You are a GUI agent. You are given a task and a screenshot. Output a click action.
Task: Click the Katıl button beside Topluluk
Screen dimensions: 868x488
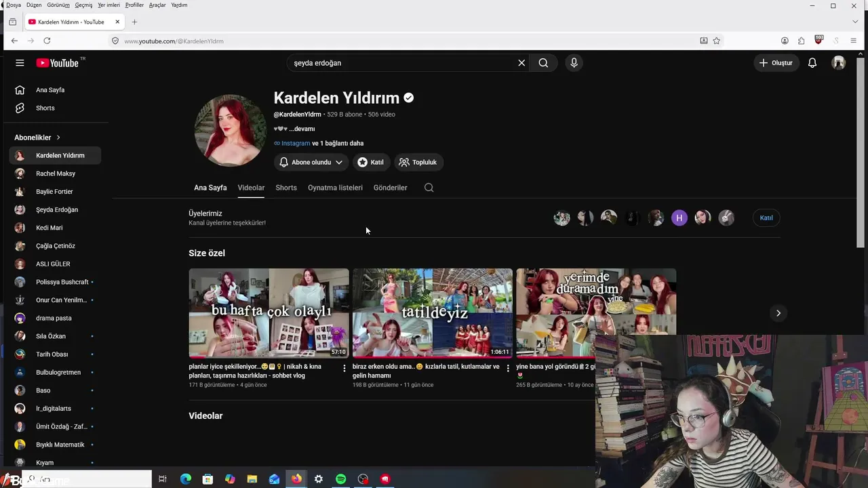pos(371,162)
